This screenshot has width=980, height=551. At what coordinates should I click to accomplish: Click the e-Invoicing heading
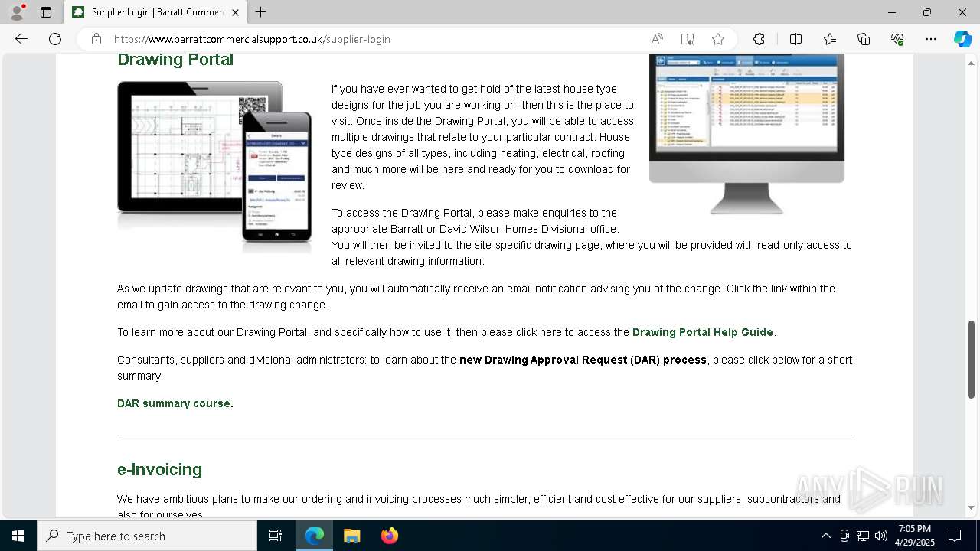click(159, 469)
